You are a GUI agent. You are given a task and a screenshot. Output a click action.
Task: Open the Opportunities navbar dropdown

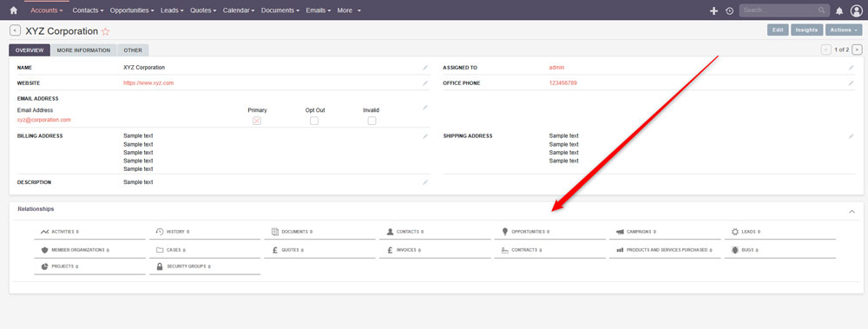132,10
